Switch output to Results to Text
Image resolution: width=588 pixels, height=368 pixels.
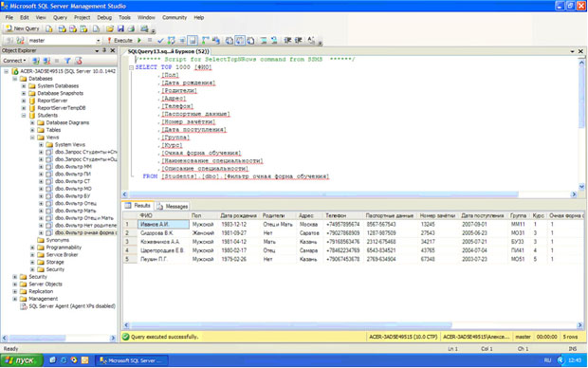pos(229,40)
